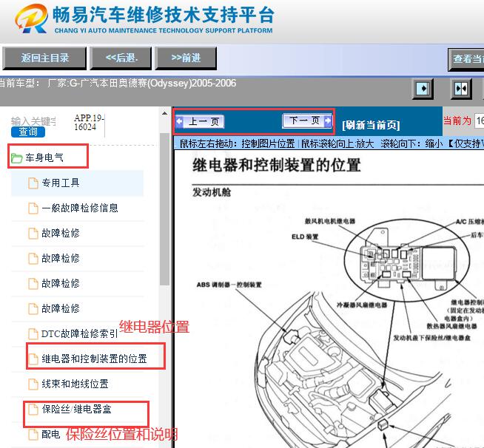This screenshot has width=484, height=448.
Task: Click the ELD 装置 diagram label
Action: (305, 237)
